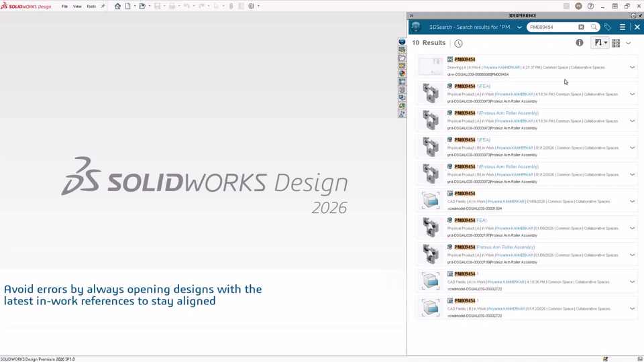This screenshot has height=362, width=644.
Task: Expand the Drawing PM009454 result chevron
Action: tap(633, 67)
